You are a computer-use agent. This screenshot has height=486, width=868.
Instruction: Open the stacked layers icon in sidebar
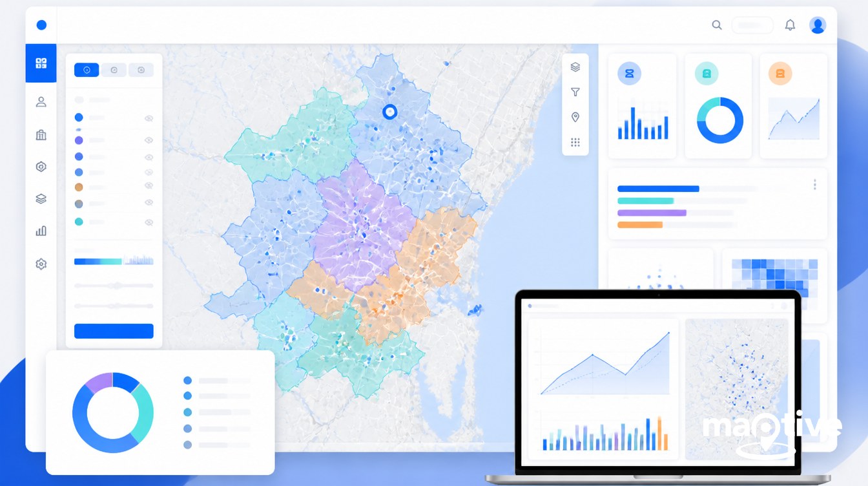41,199
